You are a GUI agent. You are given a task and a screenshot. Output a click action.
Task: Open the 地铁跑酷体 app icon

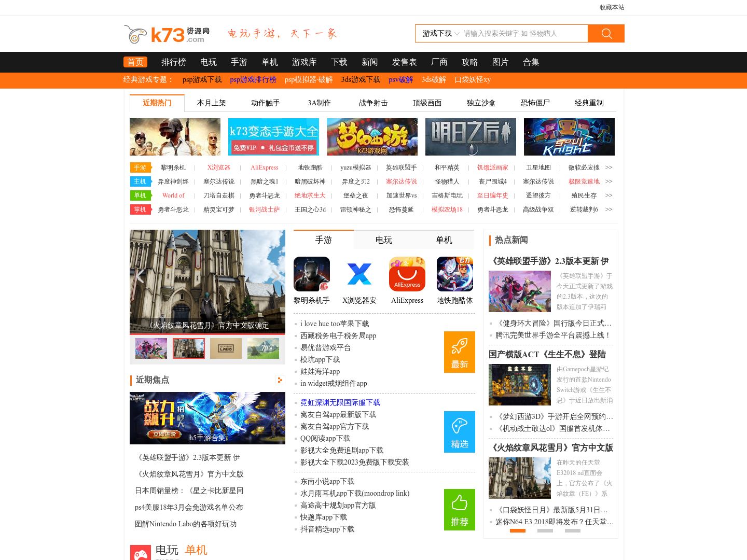click(455, 274)
